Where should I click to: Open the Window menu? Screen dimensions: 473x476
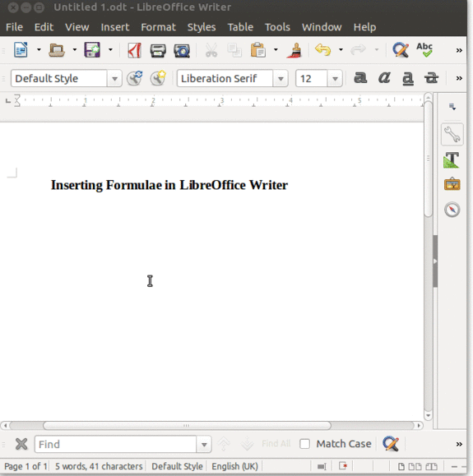(322, 27)
